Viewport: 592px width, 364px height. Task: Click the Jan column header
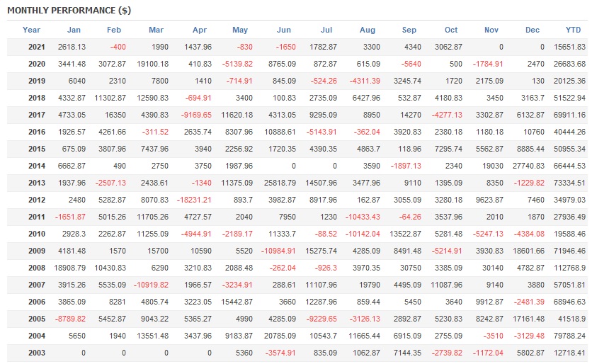point(74,30)
